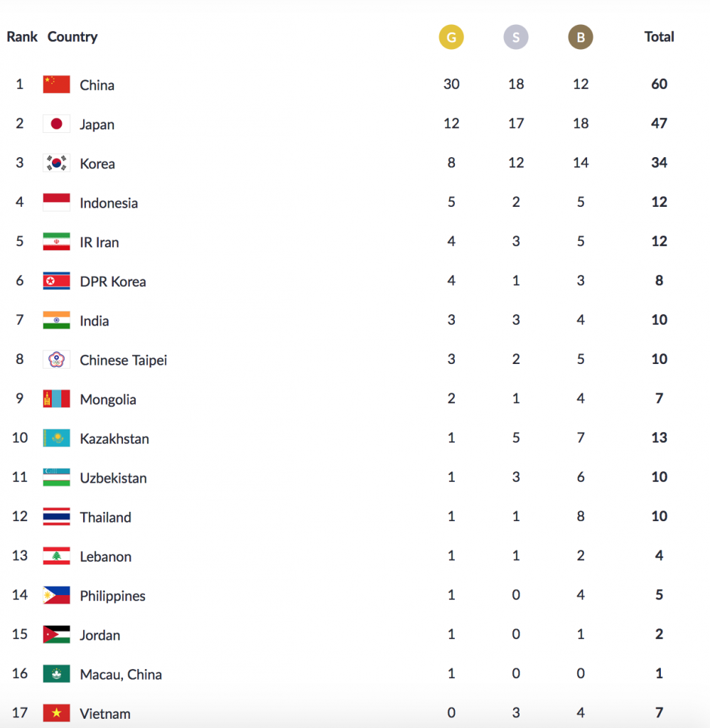
Task: Click the Korea flag in rank 3
Action: tap(56, 164)
